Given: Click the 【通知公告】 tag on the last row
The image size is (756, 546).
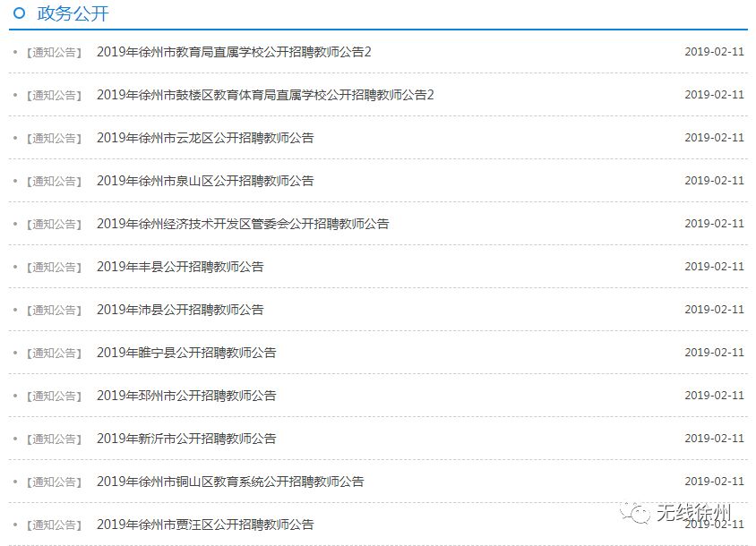Looking at the screenshot, I should [55, 525].
